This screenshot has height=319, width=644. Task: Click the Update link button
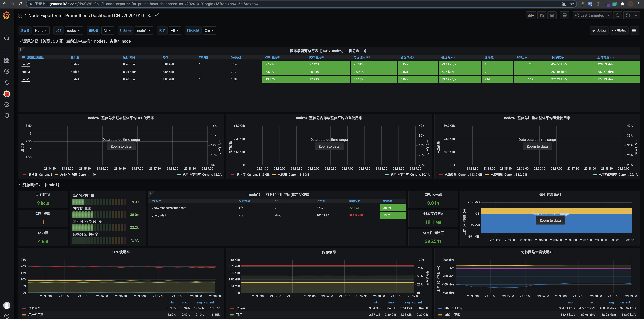tap(599, 30)
